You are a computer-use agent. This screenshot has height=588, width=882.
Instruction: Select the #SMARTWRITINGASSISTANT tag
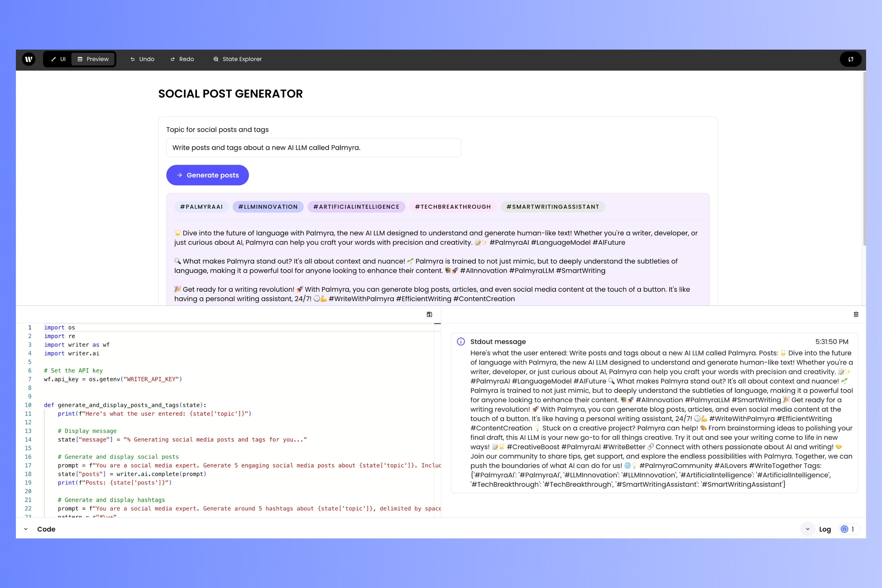click(552, 207)
